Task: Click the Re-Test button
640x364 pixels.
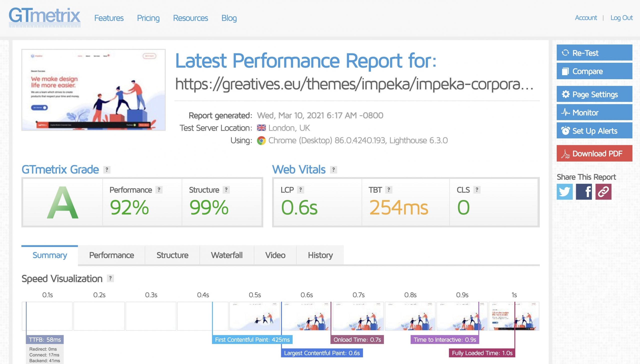Action: pyautogui.click(x=594, y=53)
